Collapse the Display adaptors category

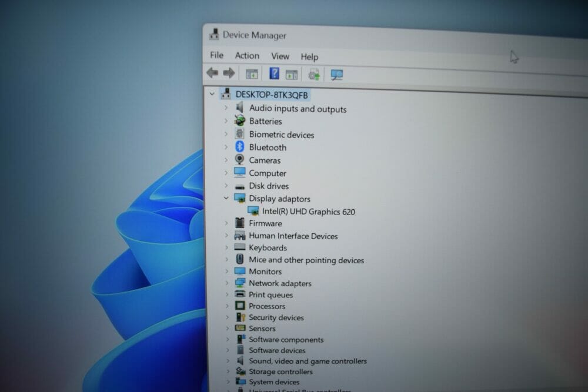point(226,198)
